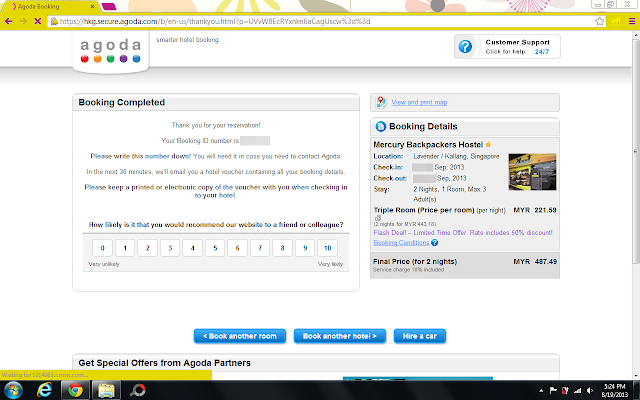Close the Agoda Booking tab
This screenshot has width=640, height=400.
(93, 7)
